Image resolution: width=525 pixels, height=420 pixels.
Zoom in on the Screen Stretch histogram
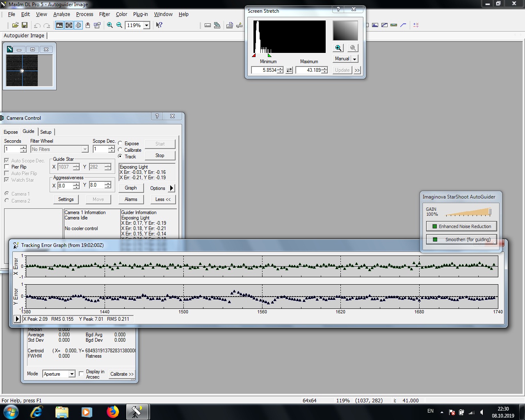[x=338, y=48]
